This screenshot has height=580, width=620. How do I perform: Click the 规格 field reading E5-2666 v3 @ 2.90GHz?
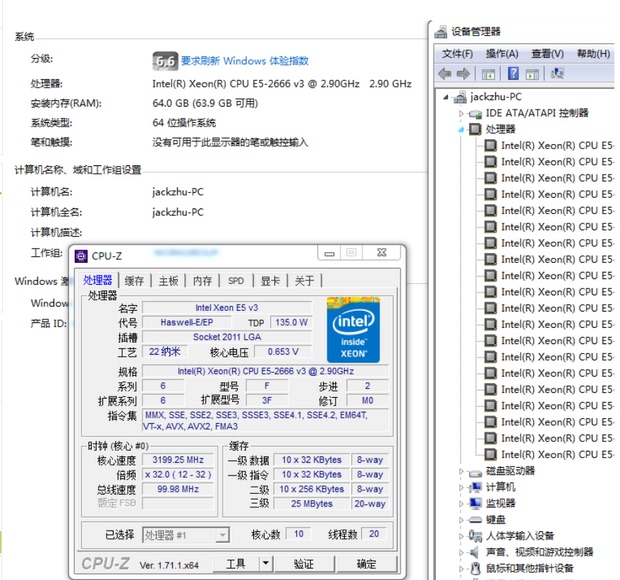coord(265,371)
